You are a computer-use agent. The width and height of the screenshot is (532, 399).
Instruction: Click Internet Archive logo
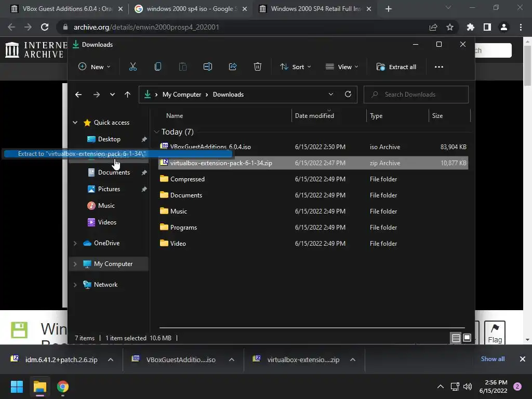tap(36, 50)
